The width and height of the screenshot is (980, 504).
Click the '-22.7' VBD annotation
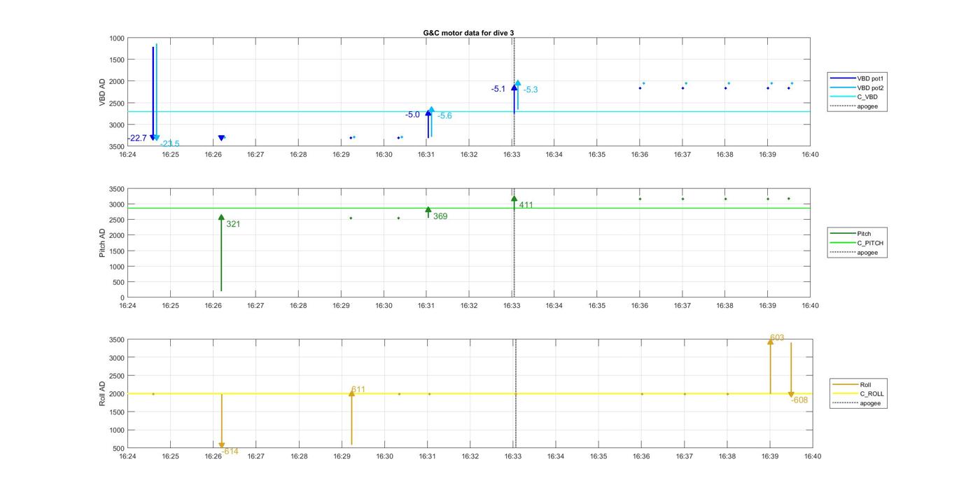click(x=137, y=139)
